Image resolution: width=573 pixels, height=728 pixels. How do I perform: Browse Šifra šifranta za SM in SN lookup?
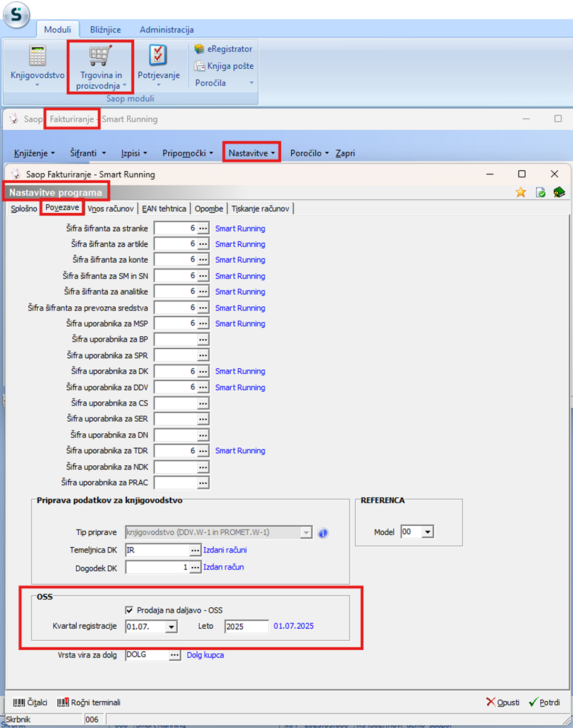pyautogui.click(x=203, y=276)
